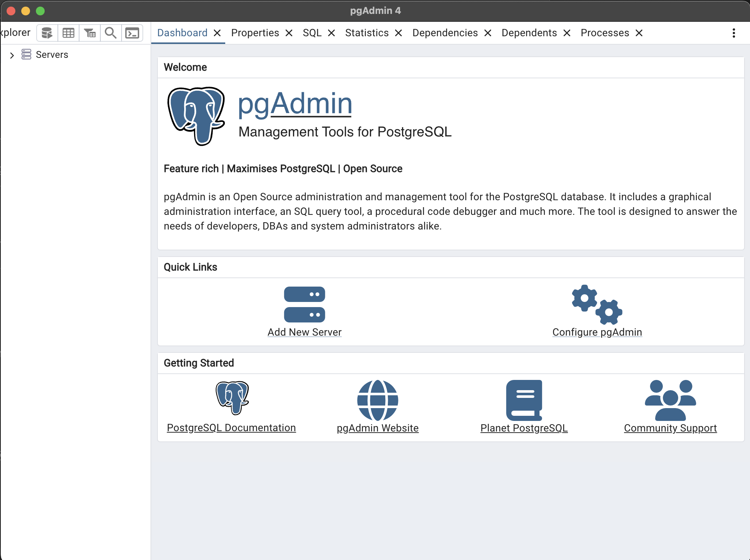Viewport: 750px width, 560px height.
Task: Open the pgAdmin Website link
Action: coord(378,428)
